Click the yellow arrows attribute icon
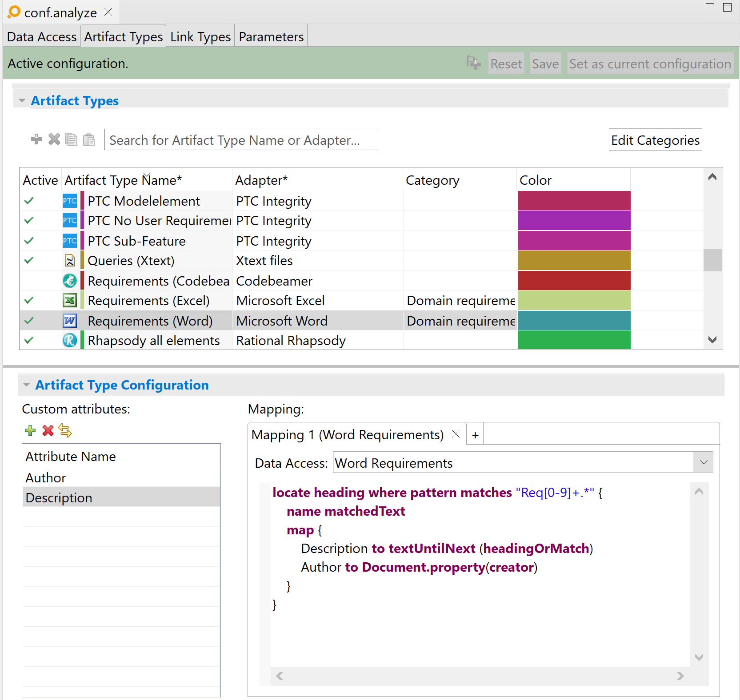Screen dimensions: 740x700 65,430
